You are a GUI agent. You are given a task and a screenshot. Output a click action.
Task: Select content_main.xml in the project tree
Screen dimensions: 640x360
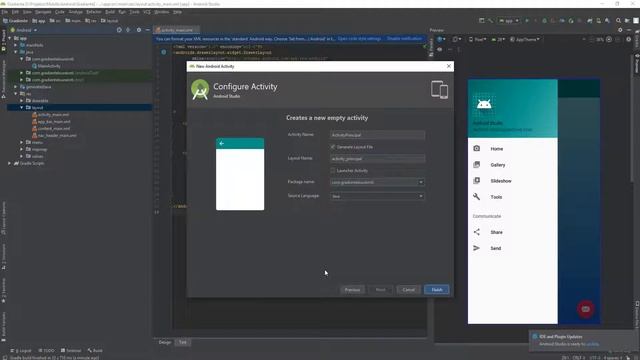pos(51,129)
